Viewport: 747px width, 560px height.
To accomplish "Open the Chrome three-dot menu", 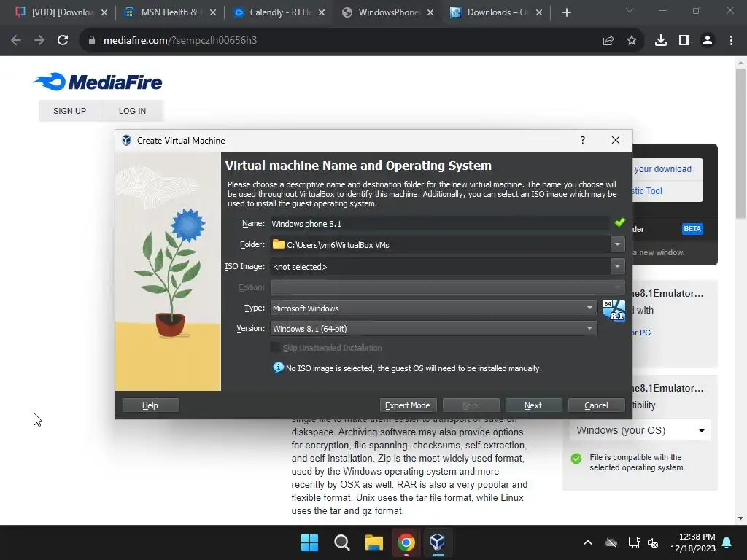I will point(731,41).
